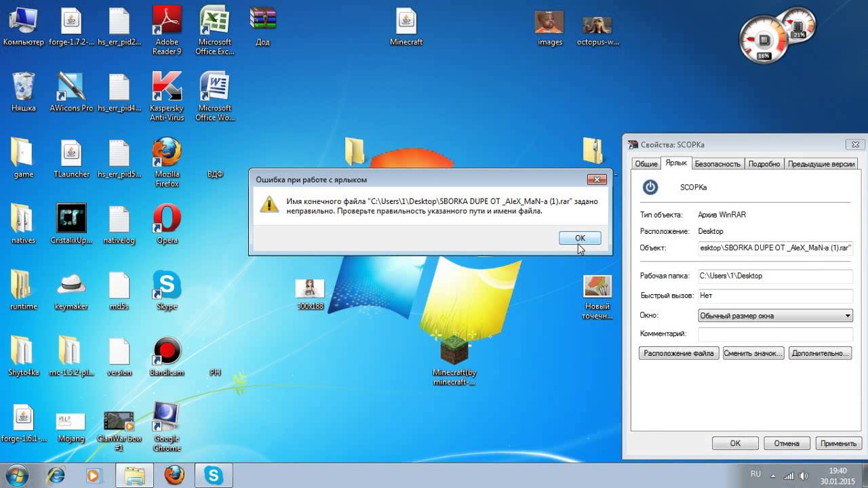Open the images picture icon
Screen dimensions: 868x488
point(550,28)
